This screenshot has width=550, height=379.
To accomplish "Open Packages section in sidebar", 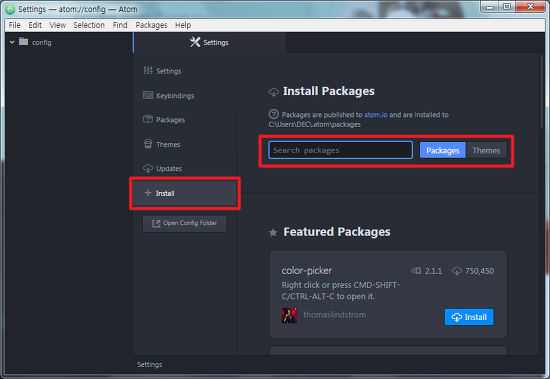I will coord(170,120).
